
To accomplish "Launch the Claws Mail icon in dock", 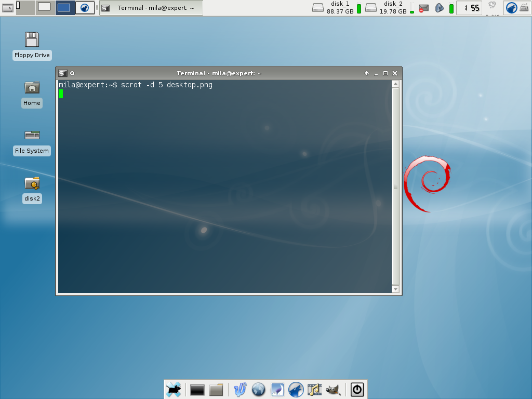I will pyautogui.click(x=277, y=390).
